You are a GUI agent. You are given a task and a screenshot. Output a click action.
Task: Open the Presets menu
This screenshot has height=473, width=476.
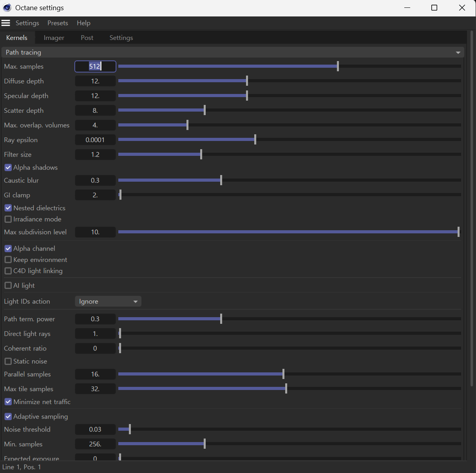(x=58, y=23)
